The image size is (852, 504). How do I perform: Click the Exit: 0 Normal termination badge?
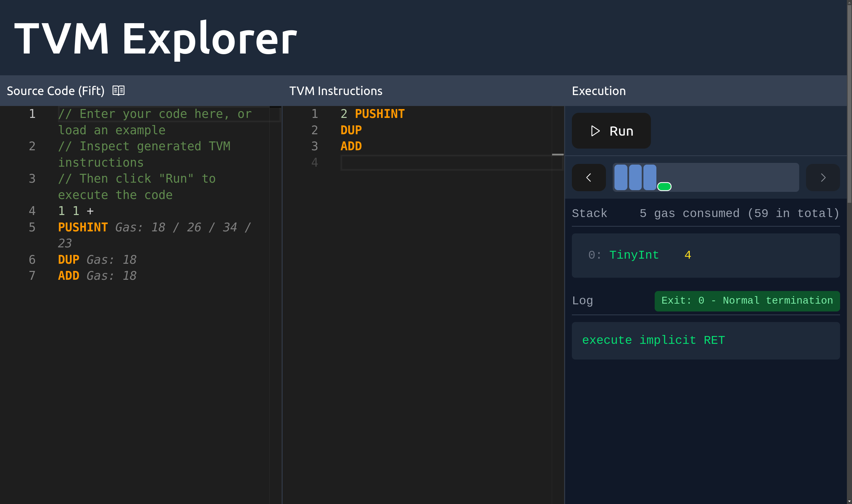point(747,301)
